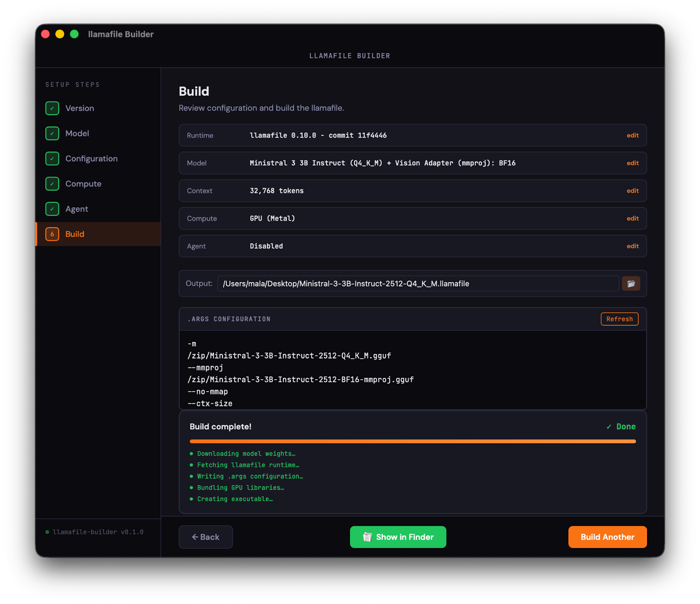700x604 pixels.
Task: Click the Agent step checkmark icon
Action: [52, 209]
